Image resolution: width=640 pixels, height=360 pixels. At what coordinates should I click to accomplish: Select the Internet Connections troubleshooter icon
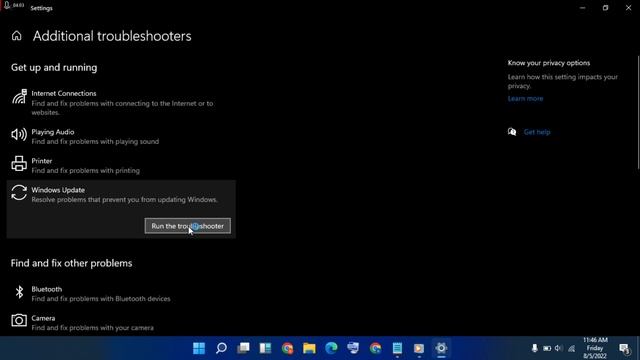(x=19, y=97)
